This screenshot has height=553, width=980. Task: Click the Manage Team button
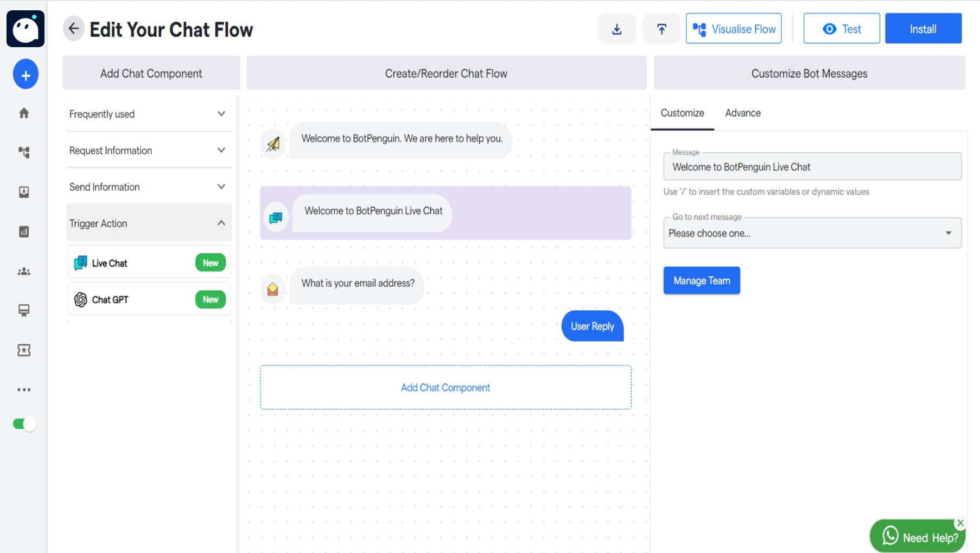[702, 280]
